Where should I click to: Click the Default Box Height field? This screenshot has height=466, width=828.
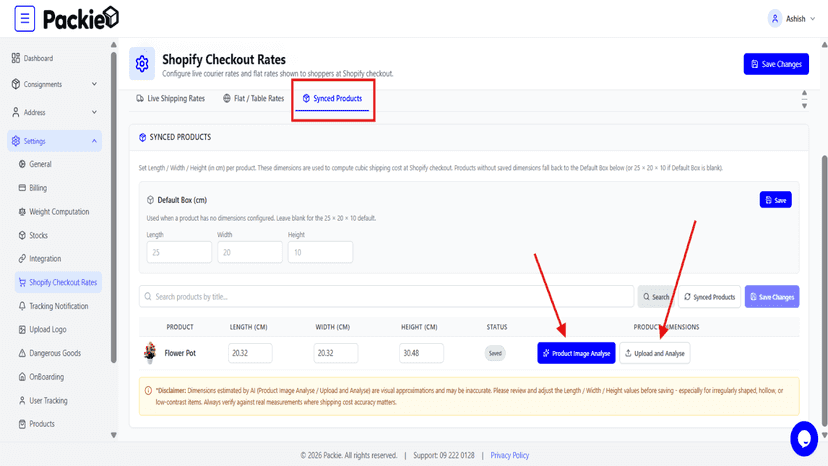[x=321, y=252]
